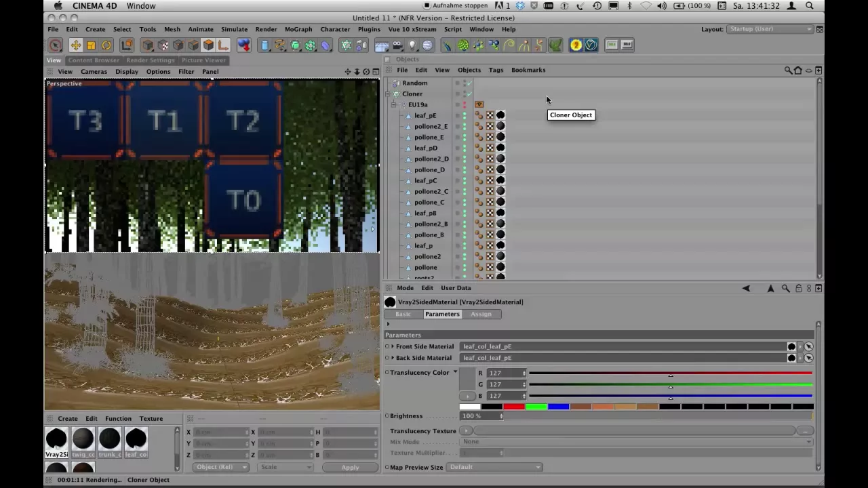Viewport: 868px width, 488px height.
Task: Select the Move tool in the toolbar
Action: 75,45
